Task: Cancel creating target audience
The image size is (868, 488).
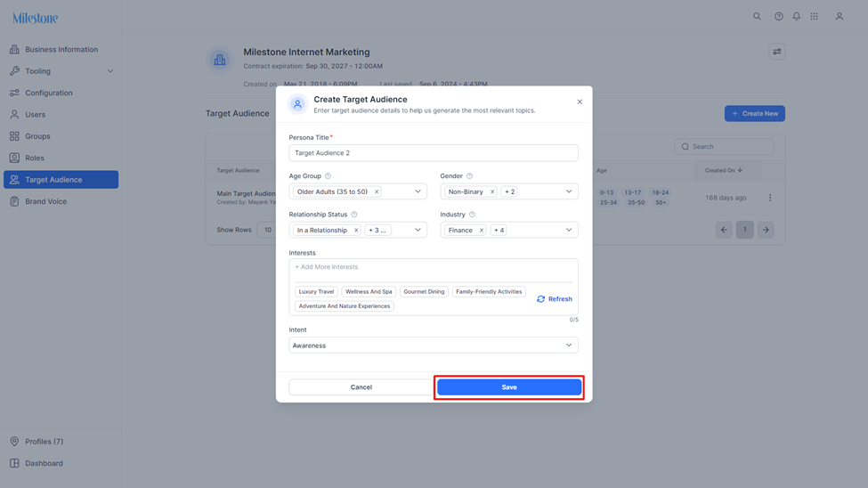Action: pos(361,387)
